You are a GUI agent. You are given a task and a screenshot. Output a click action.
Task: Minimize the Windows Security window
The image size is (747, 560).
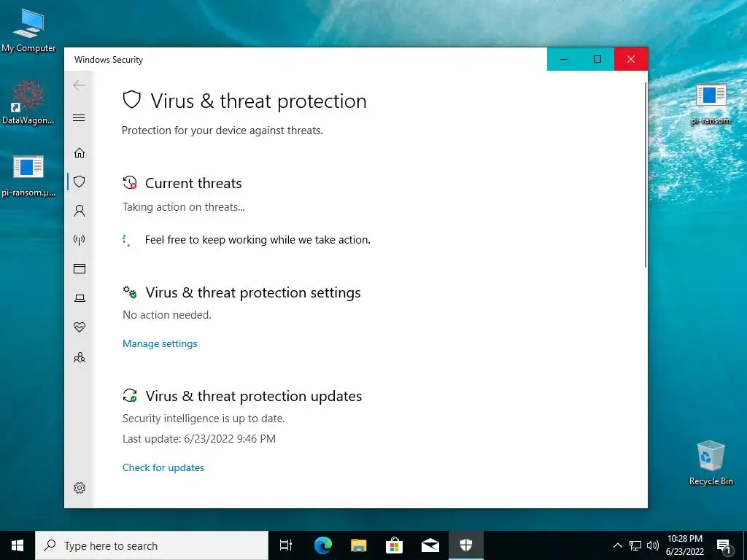click(x=564, y=59)
